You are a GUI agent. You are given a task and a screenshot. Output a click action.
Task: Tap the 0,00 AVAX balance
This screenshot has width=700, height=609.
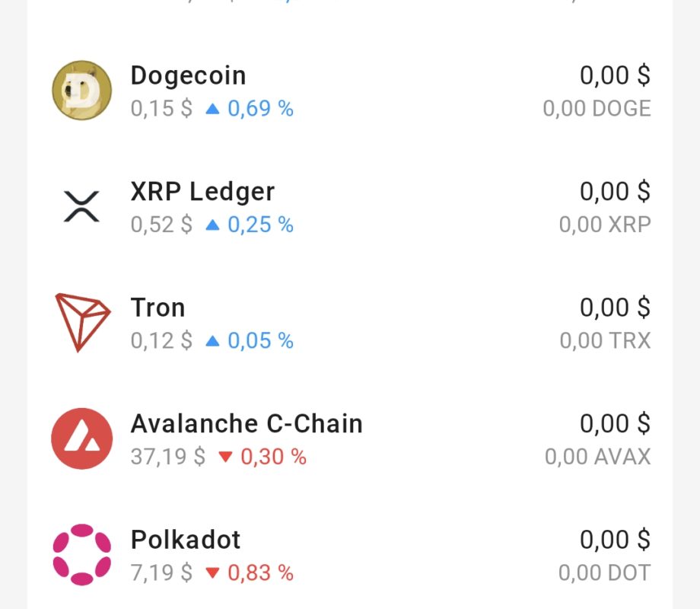click(x=598, y=457)
